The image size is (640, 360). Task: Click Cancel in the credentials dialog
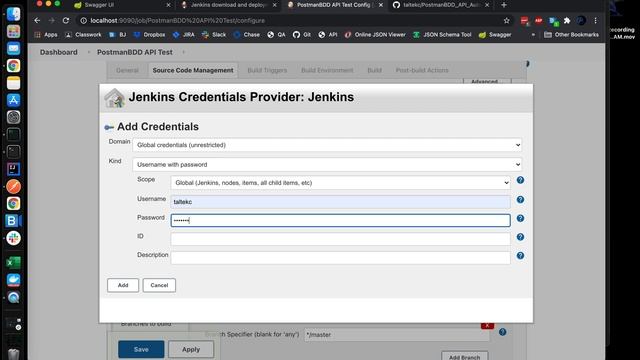(x=159, y=285)
